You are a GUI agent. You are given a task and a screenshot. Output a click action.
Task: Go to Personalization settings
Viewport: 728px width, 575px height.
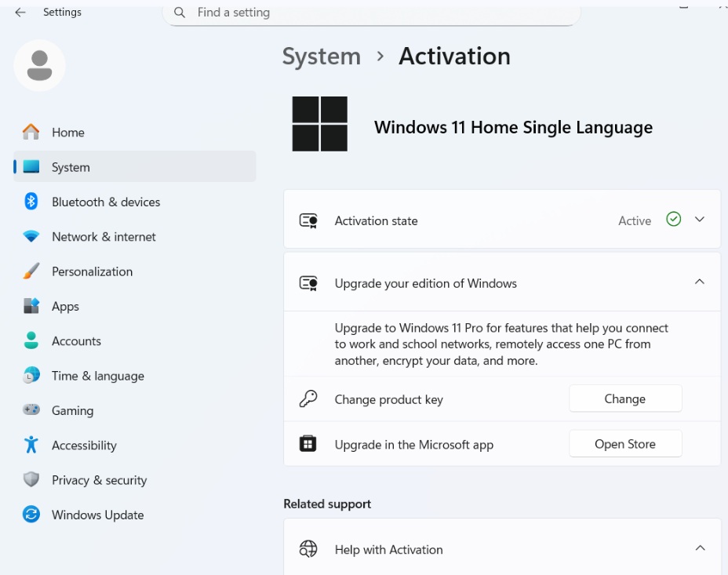coord(135,271)
